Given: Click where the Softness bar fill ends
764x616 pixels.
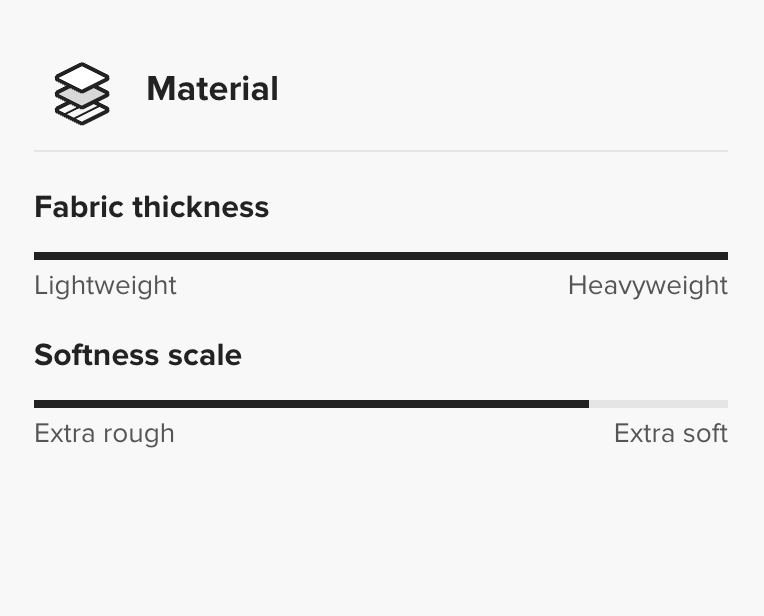Looking at the screenshot, I should (588, 404).
